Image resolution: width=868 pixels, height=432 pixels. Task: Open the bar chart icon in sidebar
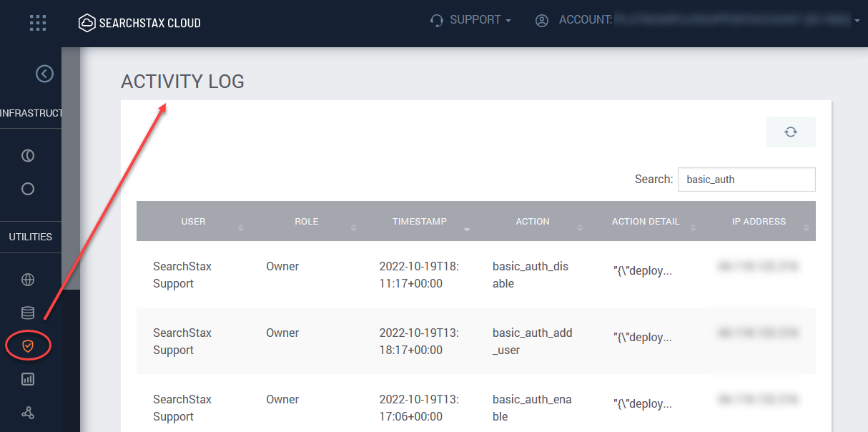pos(28,380)
